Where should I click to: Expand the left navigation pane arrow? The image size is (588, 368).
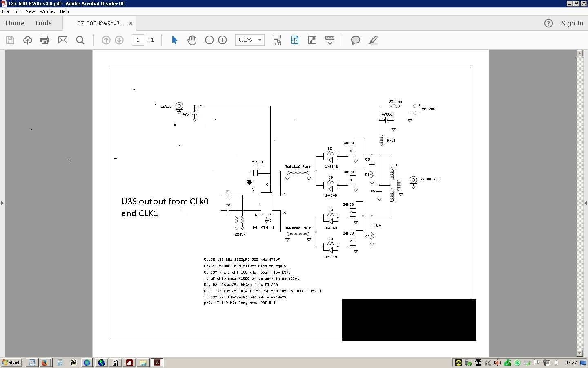tap(2, 203)
